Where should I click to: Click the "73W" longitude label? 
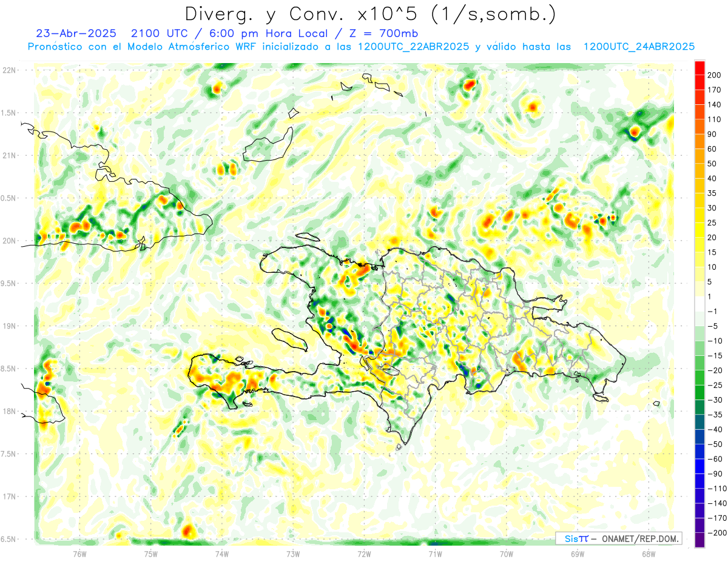coord(293,553)
